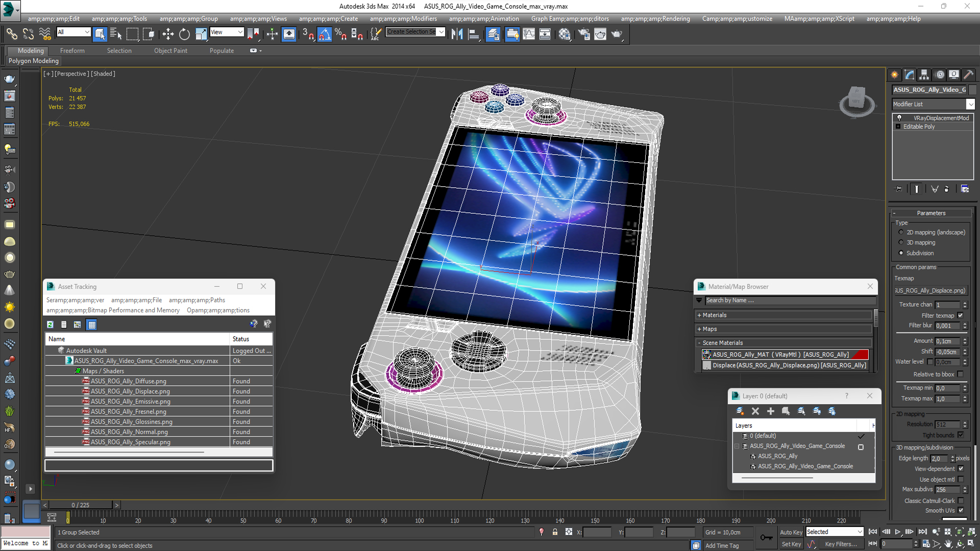Toggle the Angle Snap icon

(x=325, y=34)
